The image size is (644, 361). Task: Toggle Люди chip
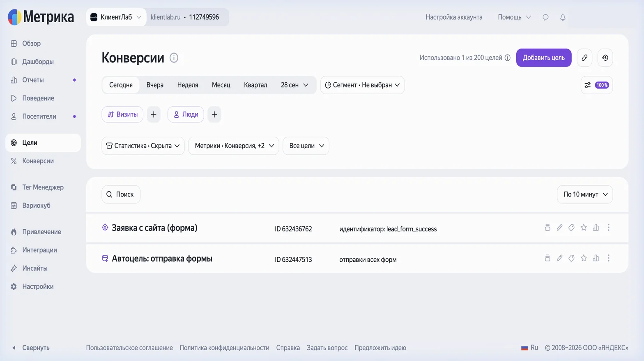pyautogui.click(x=186, y=114)
